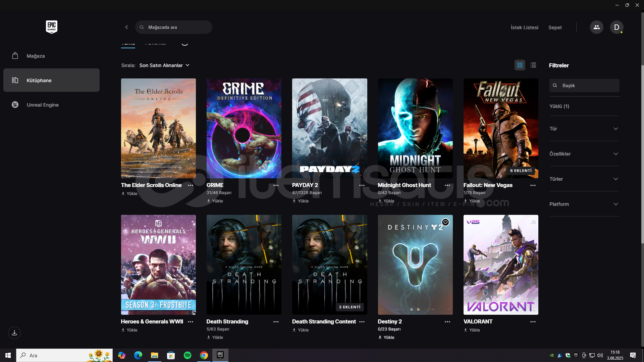
Task: Open the friends list icon
Action: click(x=596, y=27)
